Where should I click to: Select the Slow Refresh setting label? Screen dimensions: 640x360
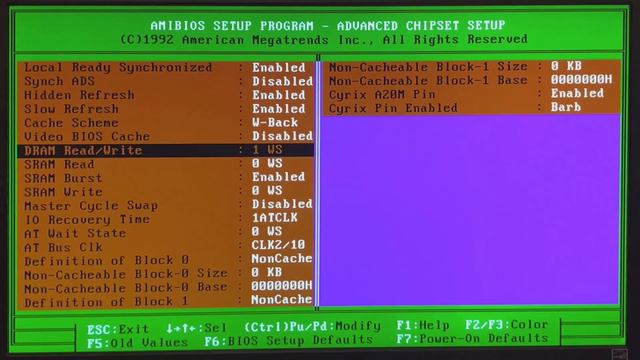(x=71, y=109)
